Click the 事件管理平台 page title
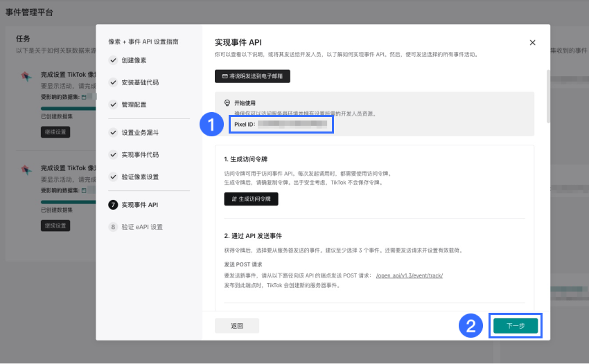This screenshot has height=364, width=589. (29, 12)
